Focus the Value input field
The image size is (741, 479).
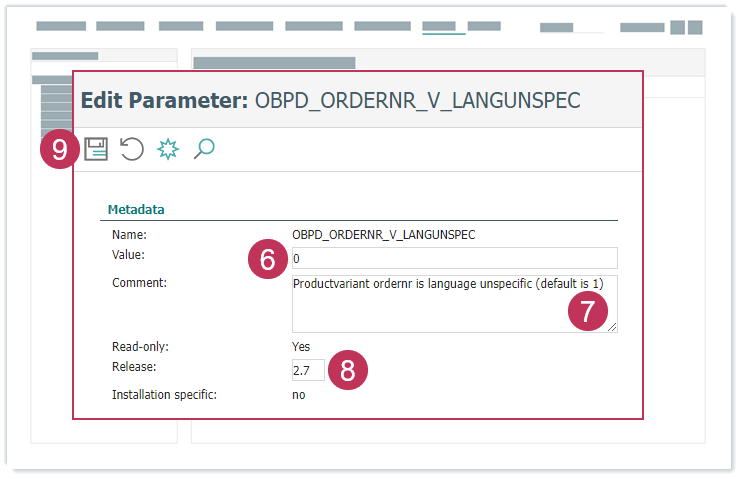tap(455, 258)
